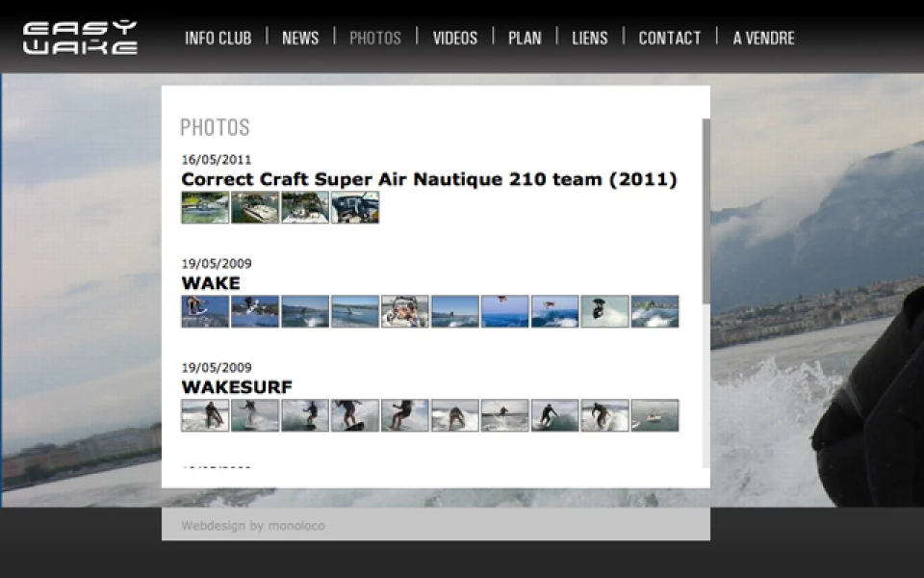Click the Webdesign by monoloco credit
Image resolution: width=924 pixels, height=578 pixels.
point(253,526)
